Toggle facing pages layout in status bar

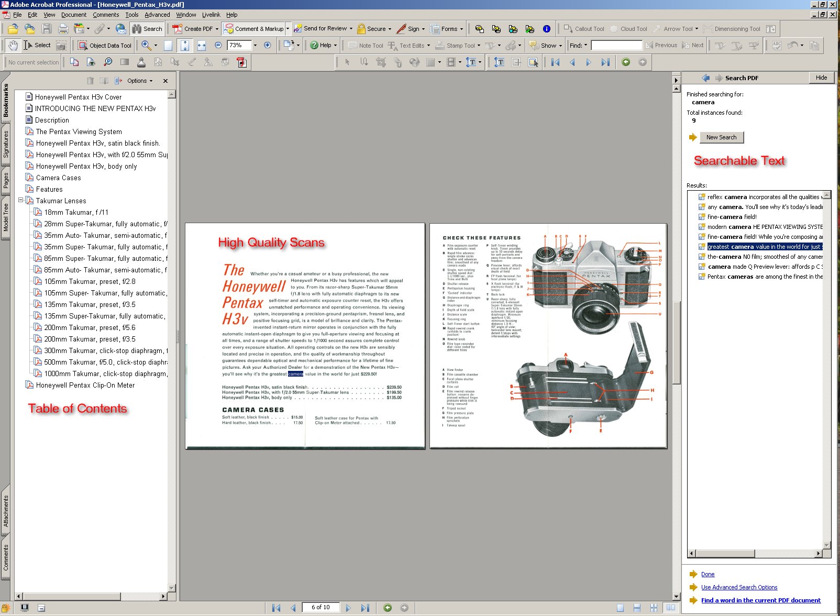[671, 608]
